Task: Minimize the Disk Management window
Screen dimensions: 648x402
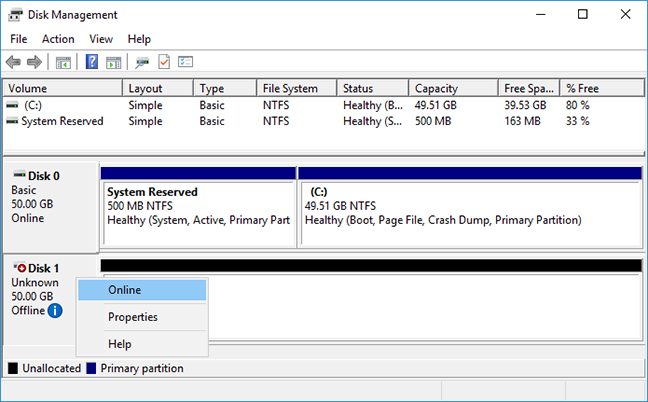Action: pos(541,14)
